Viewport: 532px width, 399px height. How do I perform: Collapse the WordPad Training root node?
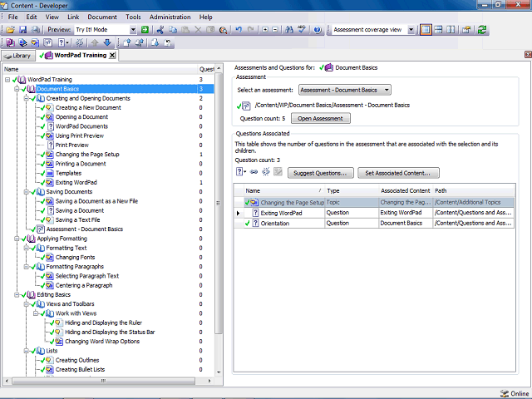pyautogui.click(x=7, y=80)
